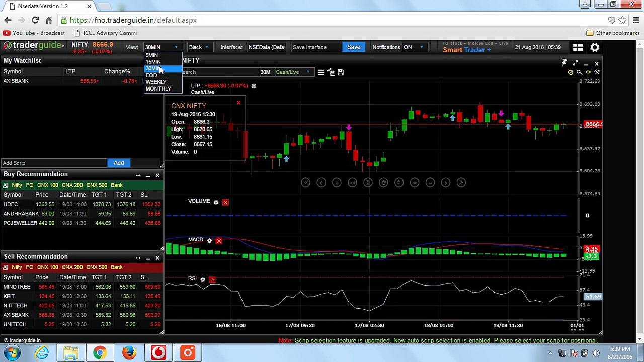Select Nifty filter in Buy Recommandation

[x=17, y=185]
